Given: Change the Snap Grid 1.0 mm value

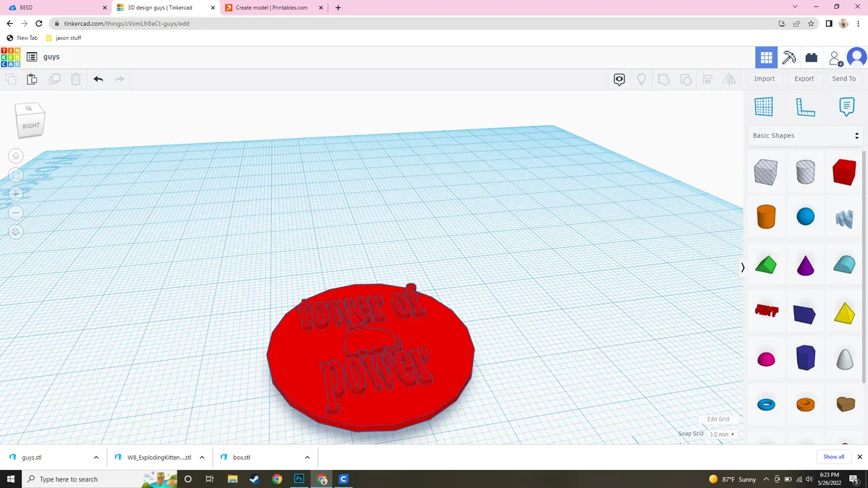Looking at the screenshot, I should [721, 434].
